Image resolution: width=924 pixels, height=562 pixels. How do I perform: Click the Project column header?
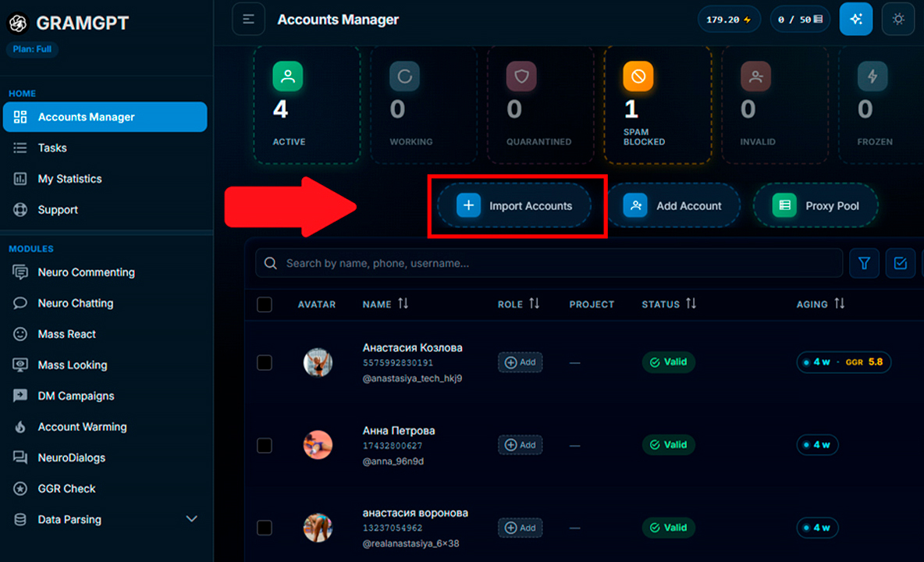pos(592,304)
